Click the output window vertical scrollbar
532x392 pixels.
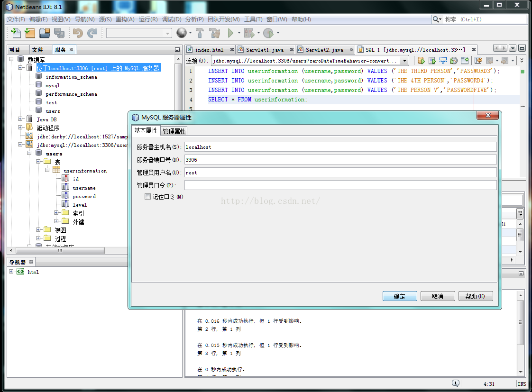tap(520, 322)
